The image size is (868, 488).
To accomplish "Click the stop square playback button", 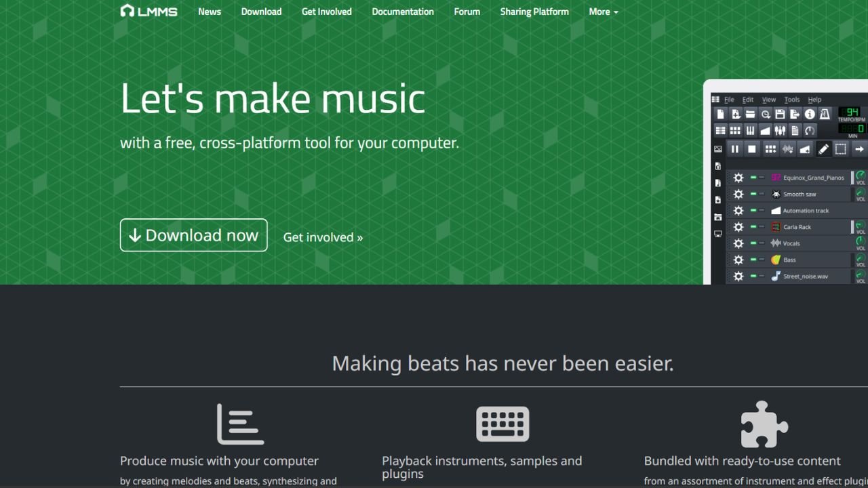I will [751, 149].
